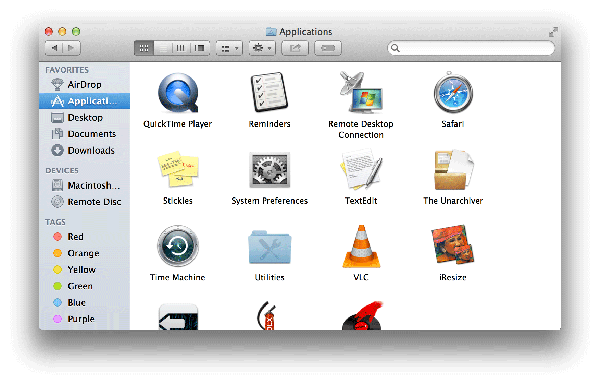Click the Edit Tags toolbar button
Image resolution: width=600 pixels, height=384 pixels.
[x=328, y=48]
